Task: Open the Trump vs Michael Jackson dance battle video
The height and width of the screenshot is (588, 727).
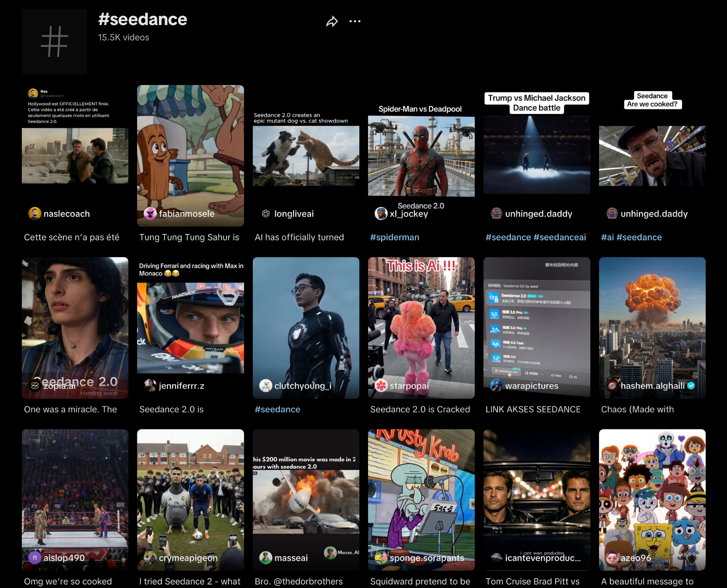Action: tap(537, 156)
